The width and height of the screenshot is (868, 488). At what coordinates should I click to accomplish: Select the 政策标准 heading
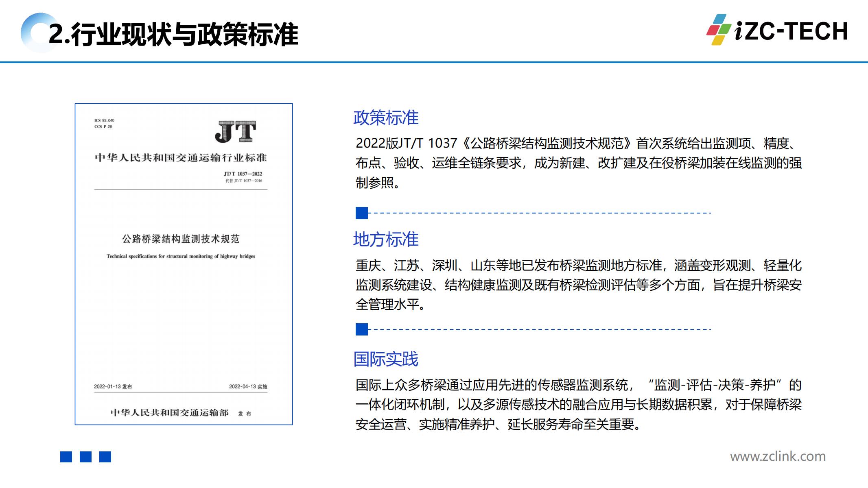pos(386,118)
